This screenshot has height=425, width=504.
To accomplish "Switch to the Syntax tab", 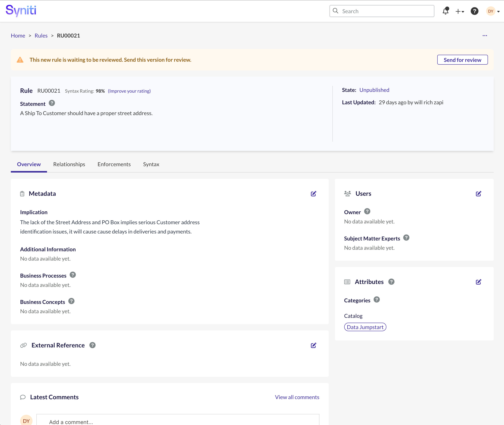I will (151, 164).
